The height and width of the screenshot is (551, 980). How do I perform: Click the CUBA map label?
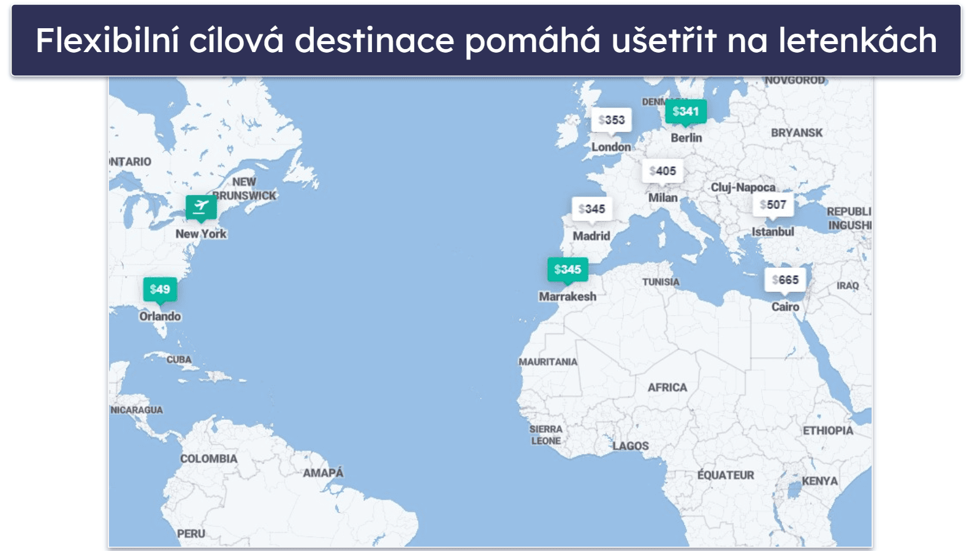[x=179, y=360]
